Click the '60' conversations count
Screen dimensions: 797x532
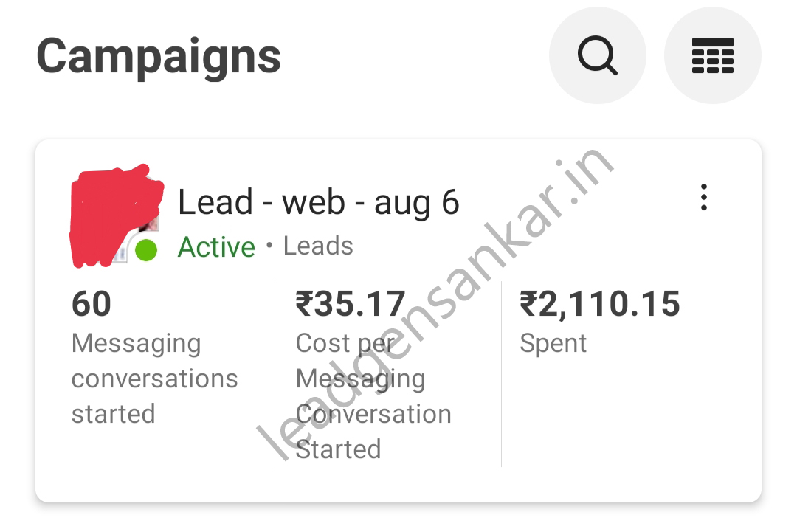pyautogui.click(x=92, y=304)
